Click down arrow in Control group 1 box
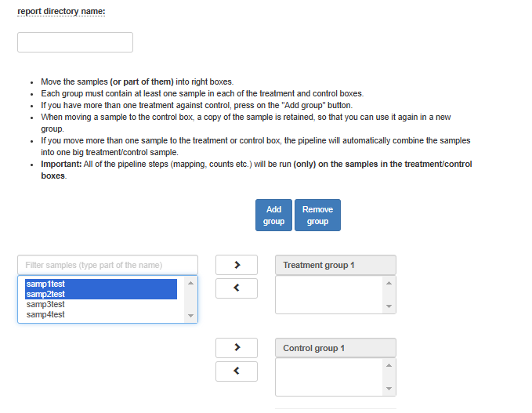The image size is (532, 413). coord(389,389)
